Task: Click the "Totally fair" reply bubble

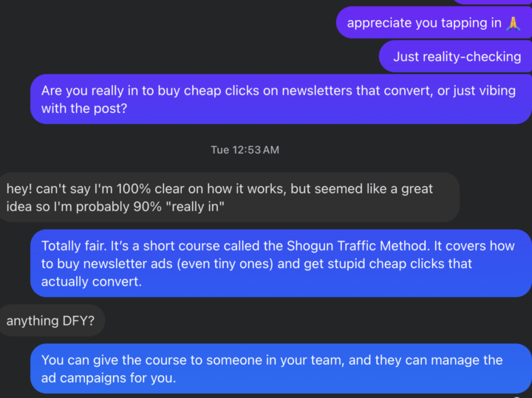Action: (x=281, y=264)
